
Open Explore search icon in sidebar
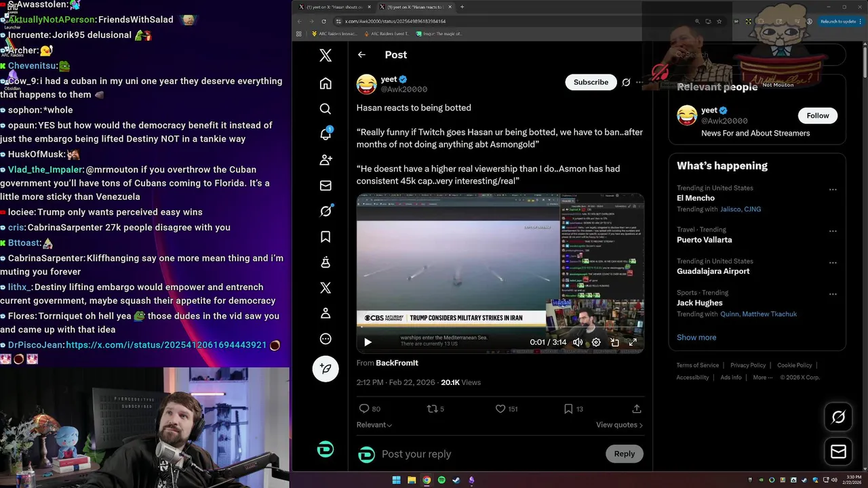coord(325,109)
